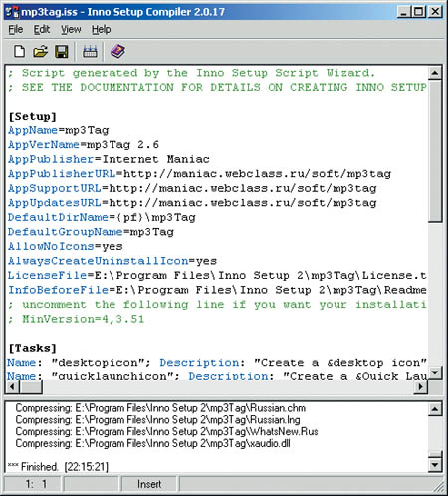Click the LicenseFile line

pos(217,276)
